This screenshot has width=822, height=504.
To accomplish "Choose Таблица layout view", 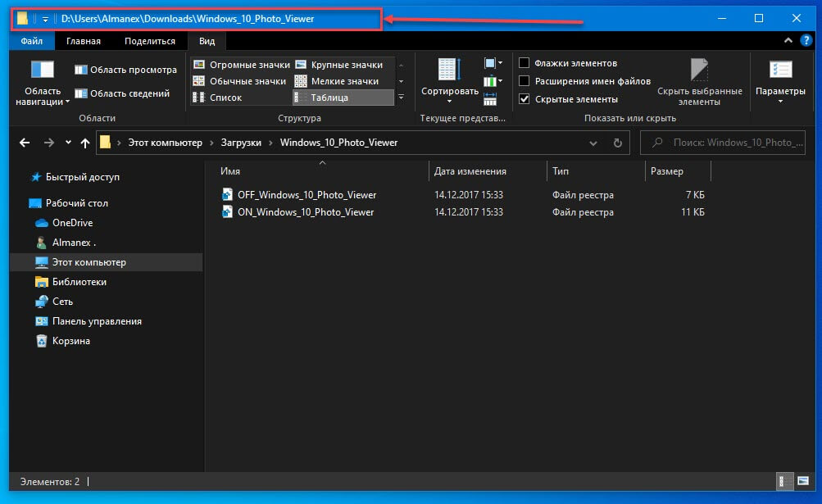I will point(343,98).
